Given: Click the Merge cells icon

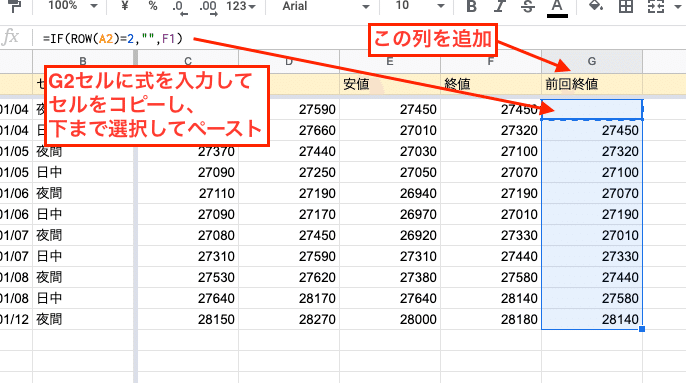Looking at the screenshot, I should [x=656, y=6].
